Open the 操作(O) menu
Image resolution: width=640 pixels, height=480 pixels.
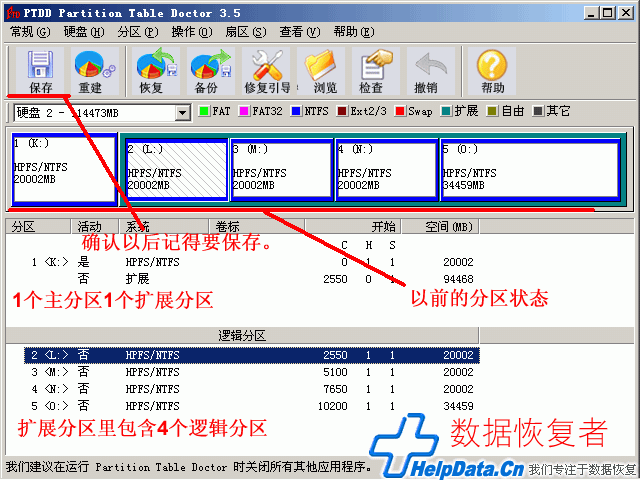tap(192, 32)
